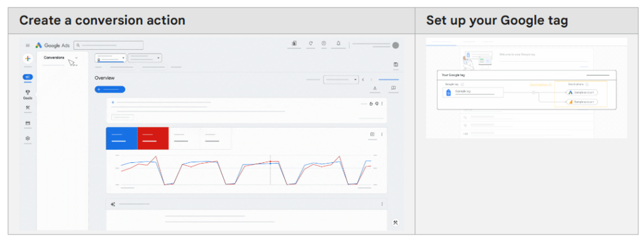The width and height of the screenshot is (644, 239).
Task: Open the account avatar circle
Action: [396, 45]
